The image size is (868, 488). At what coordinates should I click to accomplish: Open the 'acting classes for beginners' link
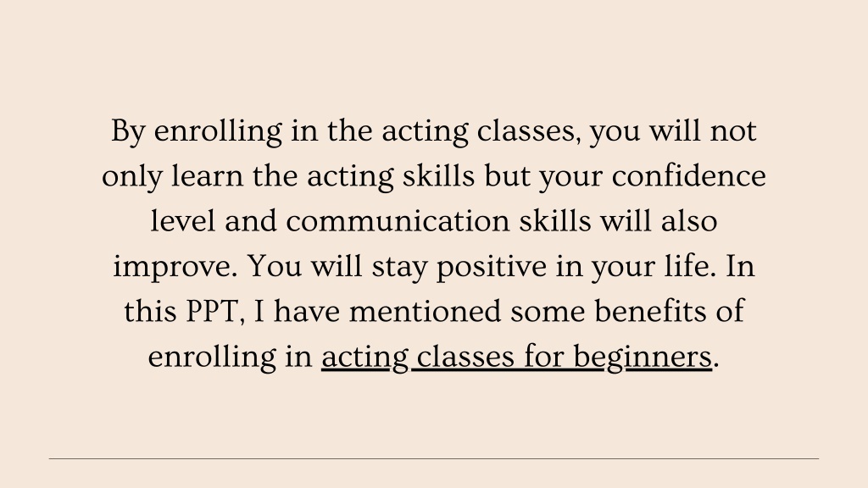[x=516, y=357]
